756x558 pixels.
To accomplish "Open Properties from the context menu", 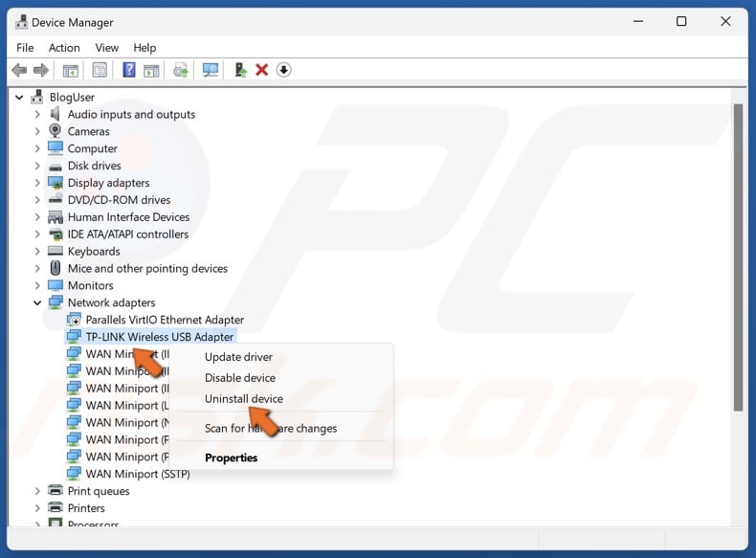I will pos(231,458).
